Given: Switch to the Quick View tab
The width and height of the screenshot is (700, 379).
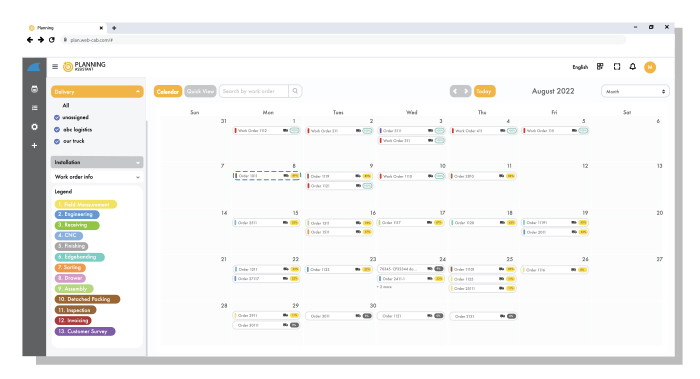Looking at the screenshot, I should [200, 91].
